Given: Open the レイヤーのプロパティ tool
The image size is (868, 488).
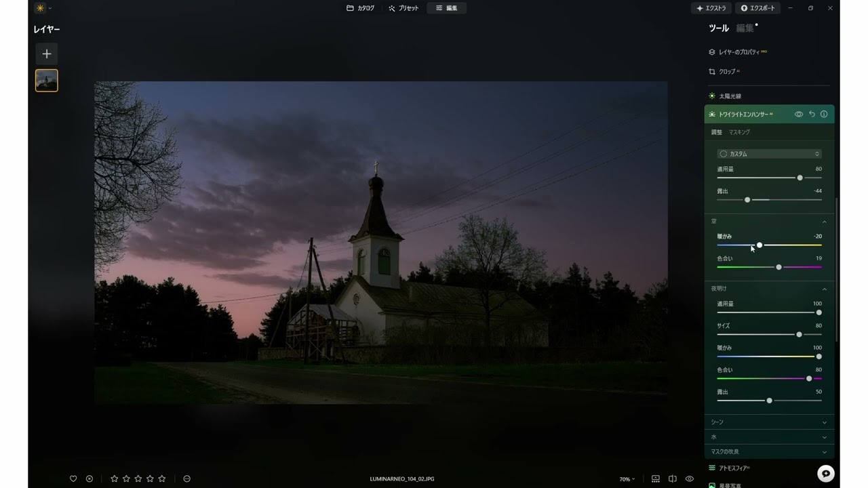Looking at the screenshot, I should [738, 52].
